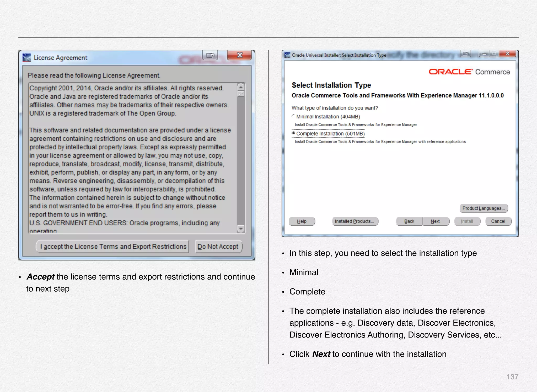Open the Product Languages dialog
Image resolution: width=537 pixels, height=392 pixels.
[x=484, y=208]
